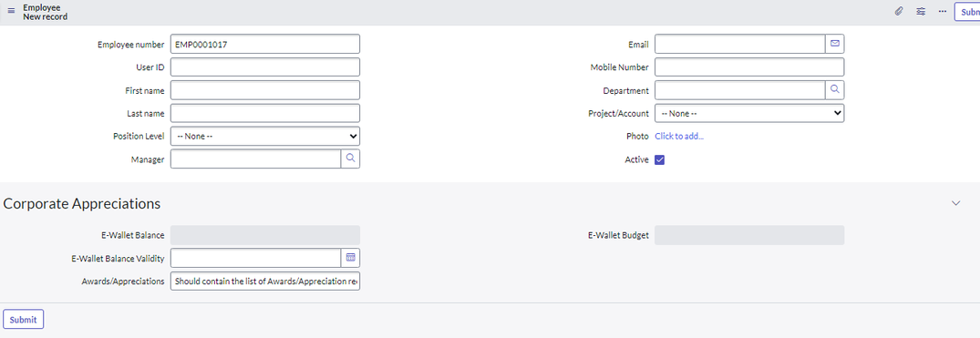Expand the Position Level dropdown

[x=265, y=136]
